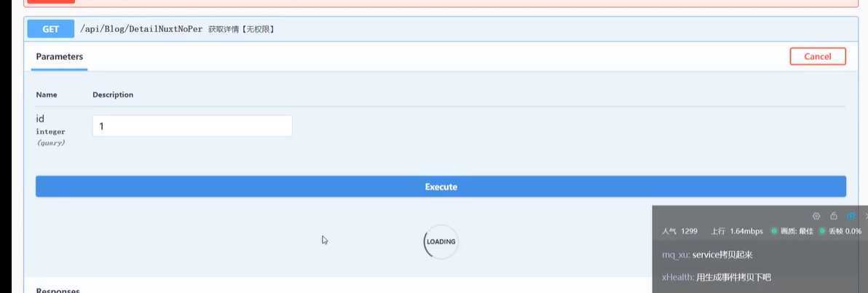Click the 获取详情【无权限】 endpoint summary text
Screen dimensions: 868x293
pos(240,30)
